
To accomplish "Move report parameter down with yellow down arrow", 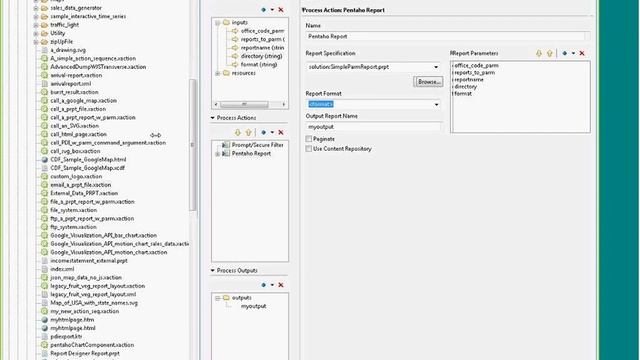I will 539,53.
